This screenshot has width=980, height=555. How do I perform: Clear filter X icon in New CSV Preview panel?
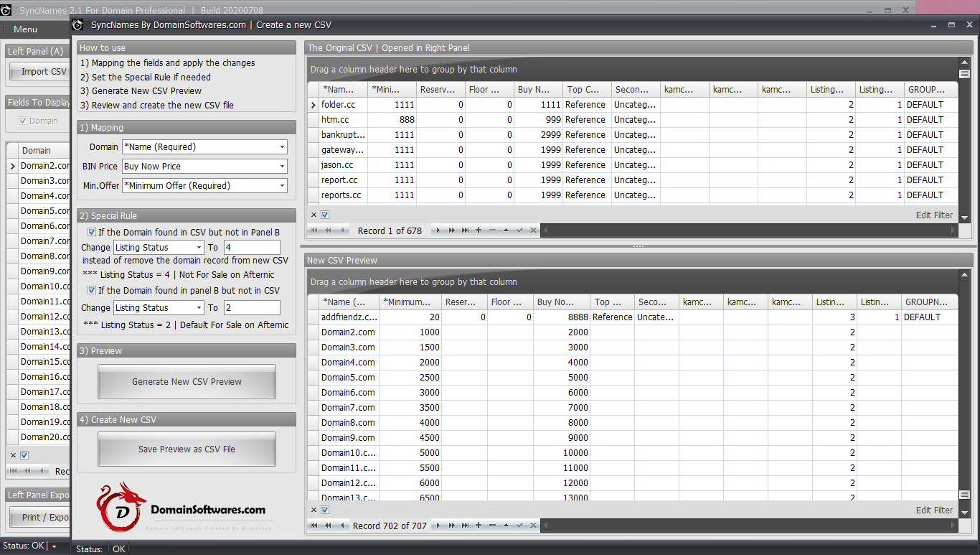tap(314, 510)
